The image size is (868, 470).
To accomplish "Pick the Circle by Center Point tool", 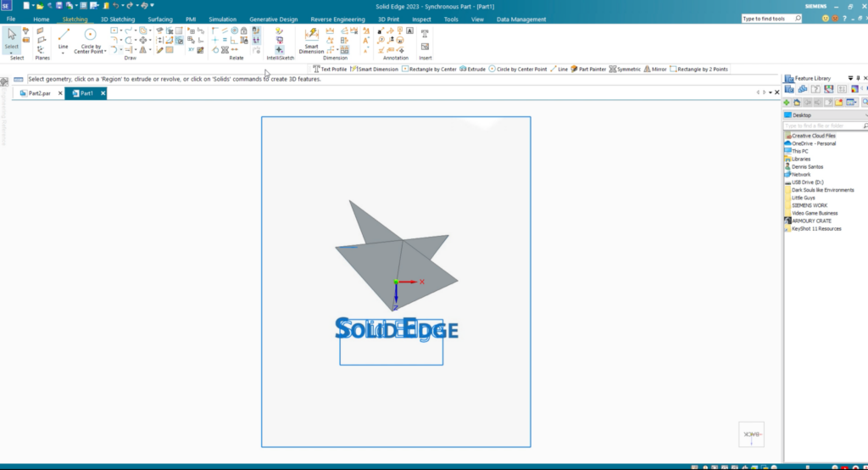I will point(90,41).
